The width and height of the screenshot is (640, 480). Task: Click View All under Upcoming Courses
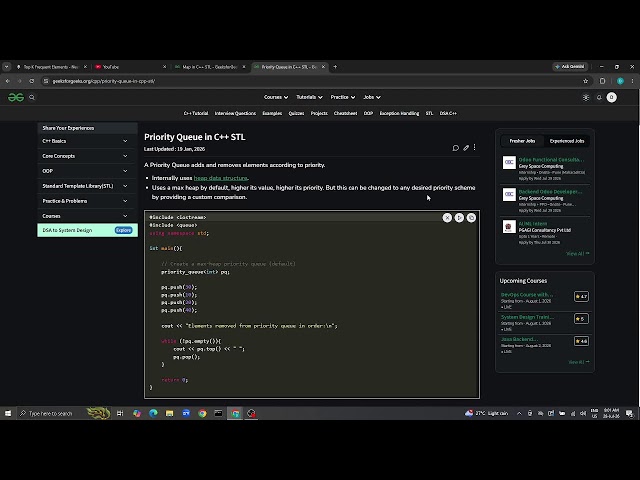point(578,362)
